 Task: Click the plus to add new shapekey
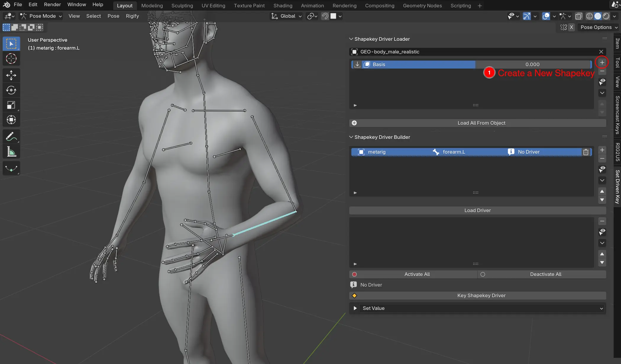coord(602,62)
